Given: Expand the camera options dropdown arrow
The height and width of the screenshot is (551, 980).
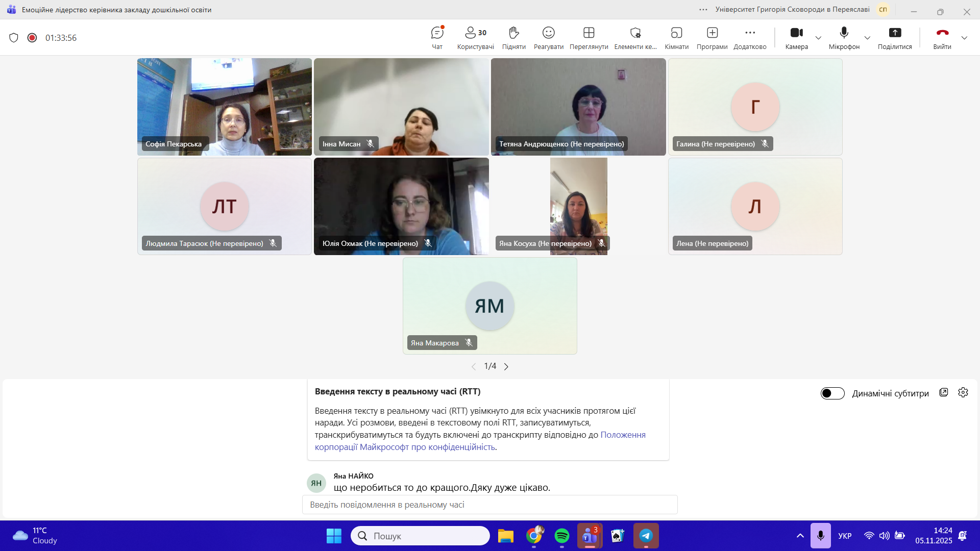Looking at the screenshot, I should point(818,38).
